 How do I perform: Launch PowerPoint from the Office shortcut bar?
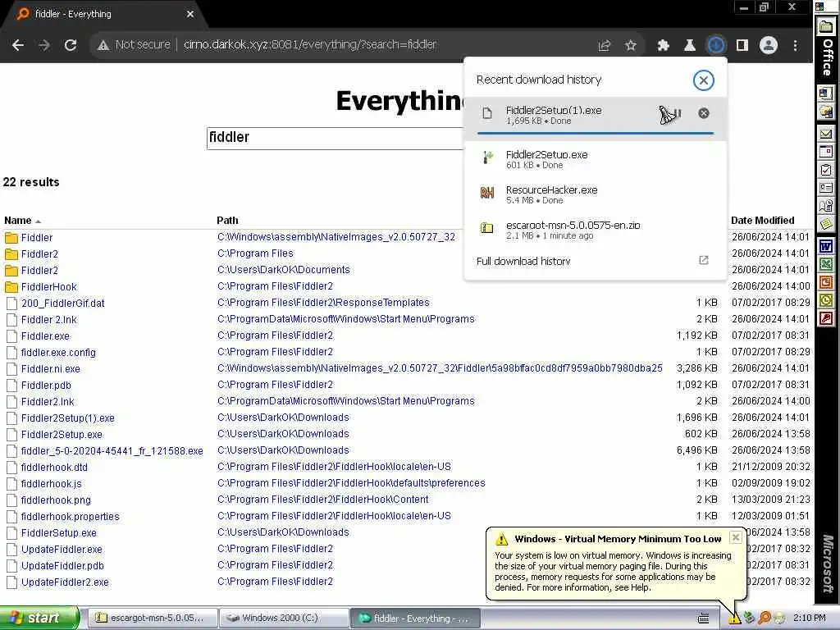(826, 282)
